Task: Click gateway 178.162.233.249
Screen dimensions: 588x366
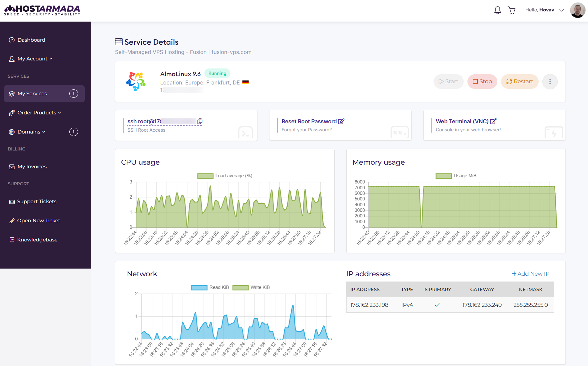Action: coord(482,305)
